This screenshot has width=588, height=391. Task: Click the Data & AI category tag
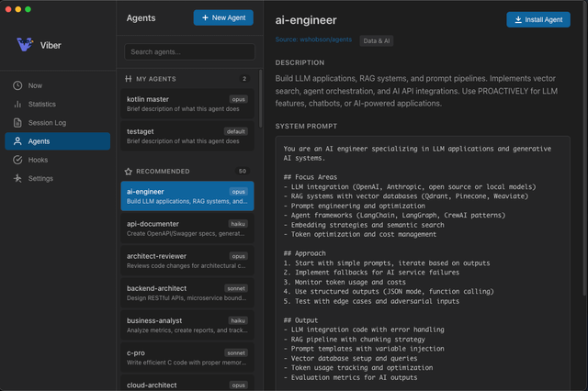(376, 40)
